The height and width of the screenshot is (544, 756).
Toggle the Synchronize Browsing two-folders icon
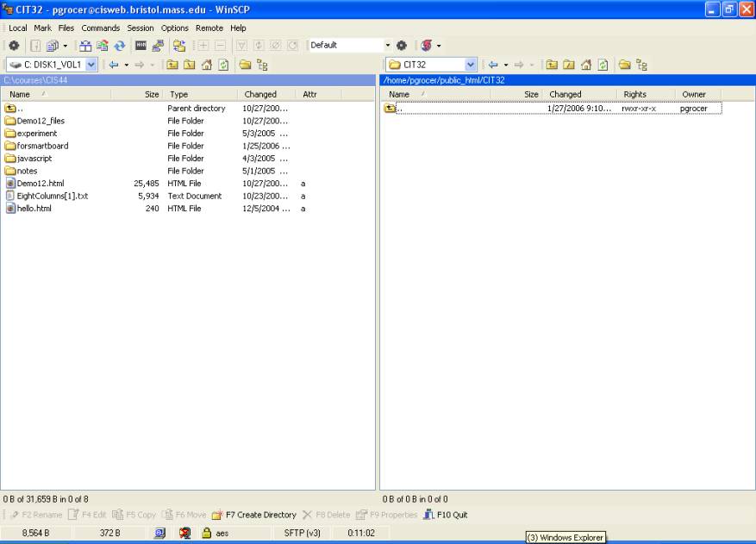[x=179, y=46]
